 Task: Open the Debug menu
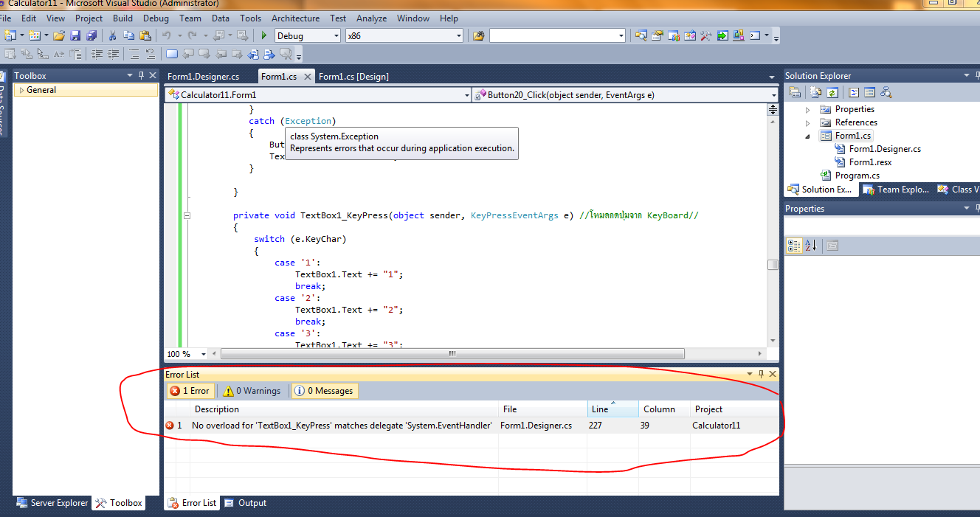click(156, 18)
